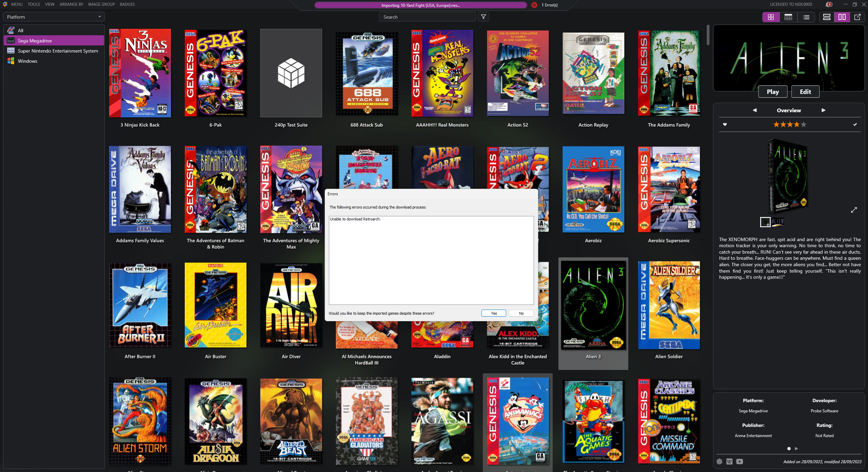868x472 pixels.
Task: Set the star rating to one star
Action: point(776,124)
